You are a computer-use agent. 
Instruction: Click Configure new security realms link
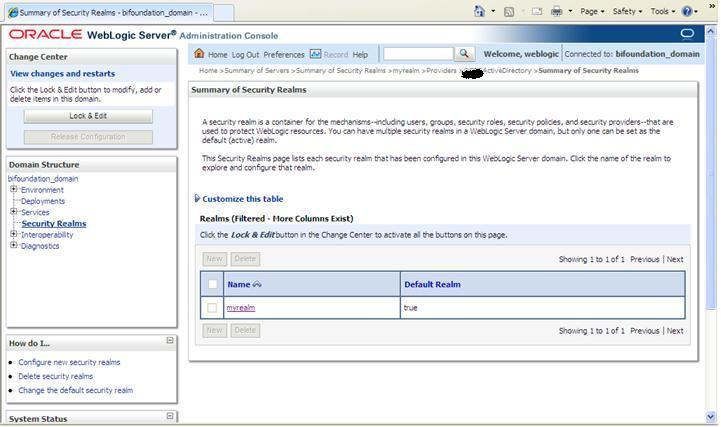click(x=69, y=362)
